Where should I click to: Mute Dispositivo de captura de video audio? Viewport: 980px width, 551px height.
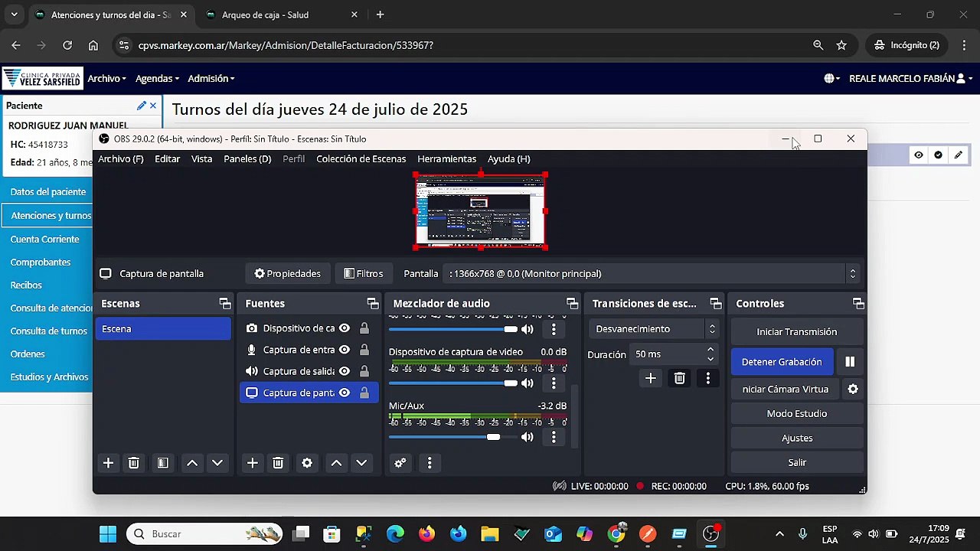(x=527, y=383)
